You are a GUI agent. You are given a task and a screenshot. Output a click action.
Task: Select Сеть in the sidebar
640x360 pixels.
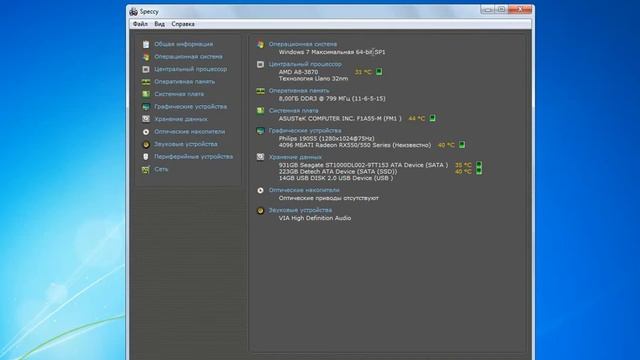click(x=161, y=169)
